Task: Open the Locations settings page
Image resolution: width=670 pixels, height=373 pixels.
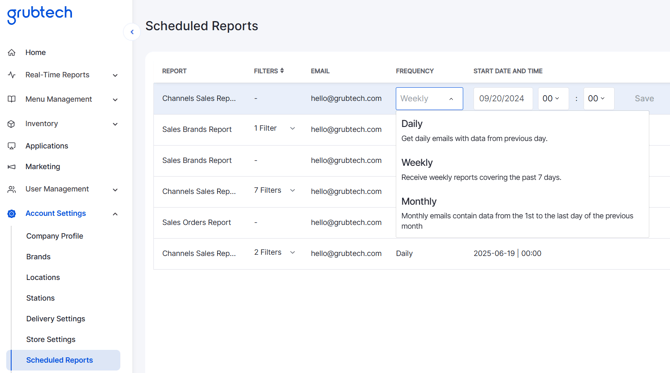Action: point(43,277)
